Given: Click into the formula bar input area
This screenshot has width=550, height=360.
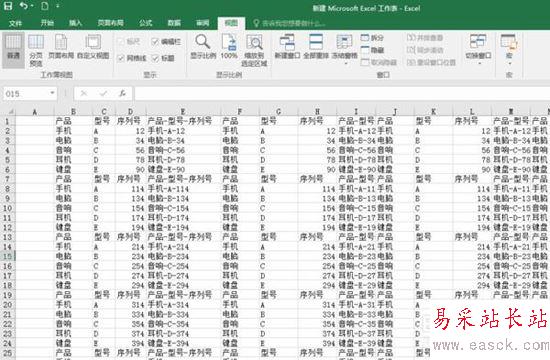Looking at the screenshot, I should coord(342,94).
